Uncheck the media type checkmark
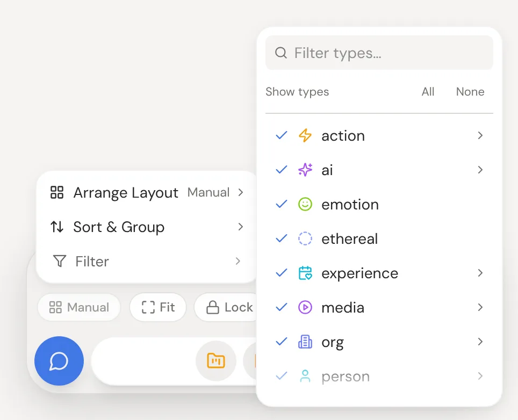The image size is (518, 420). (x=282, y=307)
